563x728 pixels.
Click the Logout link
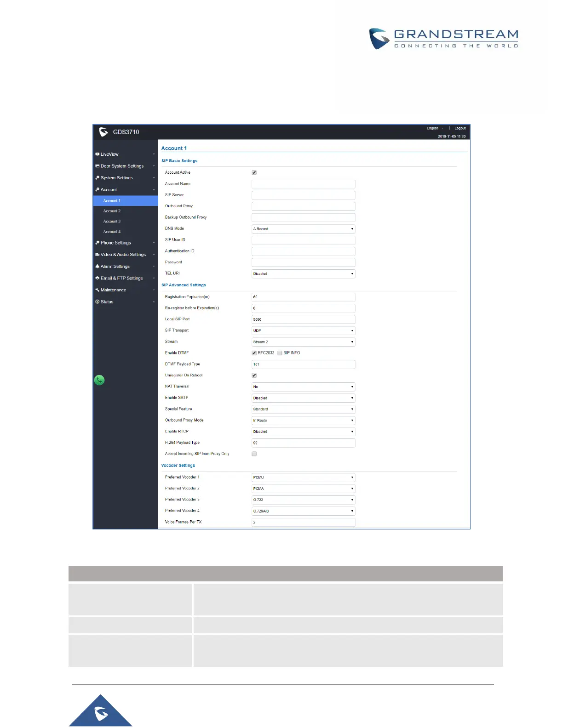click(x=460, y=128)
